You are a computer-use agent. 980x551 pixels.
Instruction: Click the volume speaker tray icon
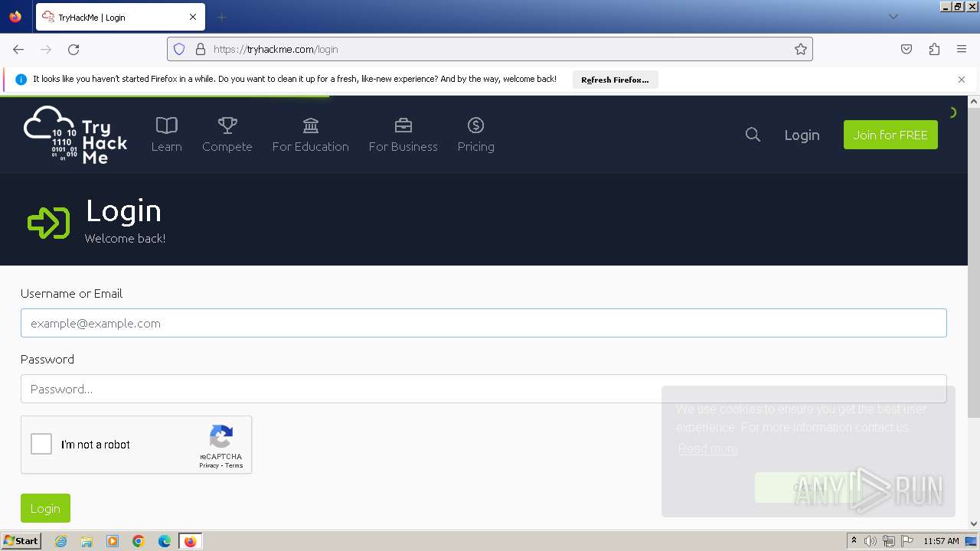pyautogui.click(x=871, y=541)
